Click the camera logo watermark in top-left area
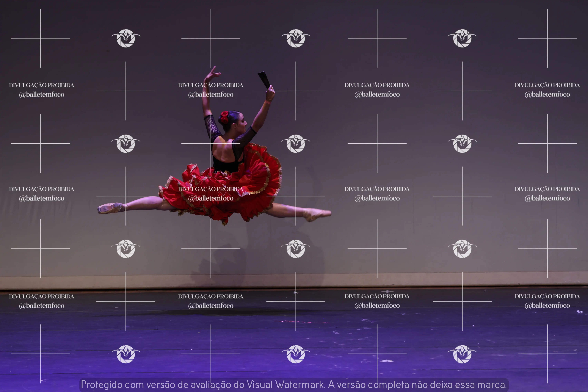The width and height of the screenshot is (588, 392). pyautogui.click(x=126, y=38)
